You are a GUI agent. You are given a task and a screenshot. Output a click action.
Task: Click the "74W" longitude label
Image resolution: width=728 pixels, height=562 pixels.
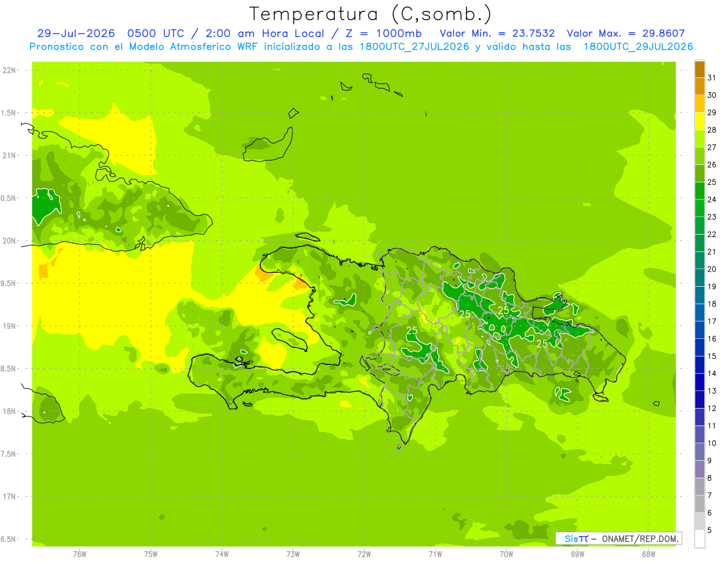click(222, 554)
